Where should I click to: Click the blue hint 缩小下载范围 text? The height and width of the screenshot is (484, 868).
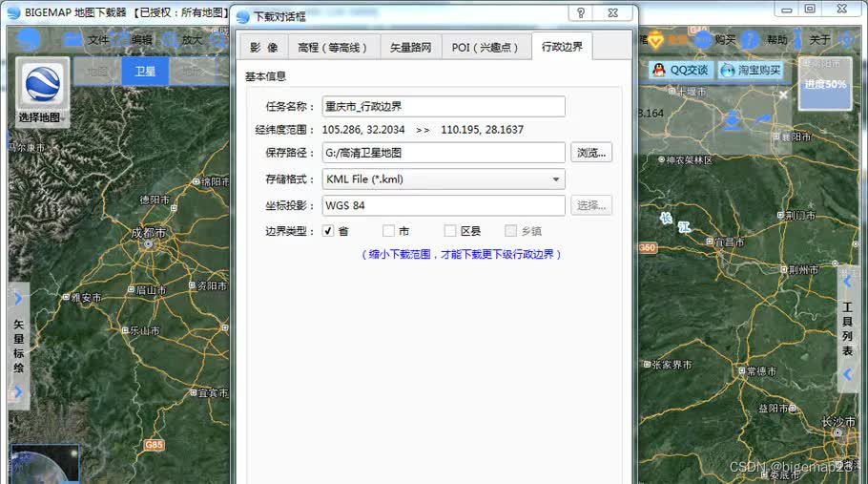pos(461,254)
